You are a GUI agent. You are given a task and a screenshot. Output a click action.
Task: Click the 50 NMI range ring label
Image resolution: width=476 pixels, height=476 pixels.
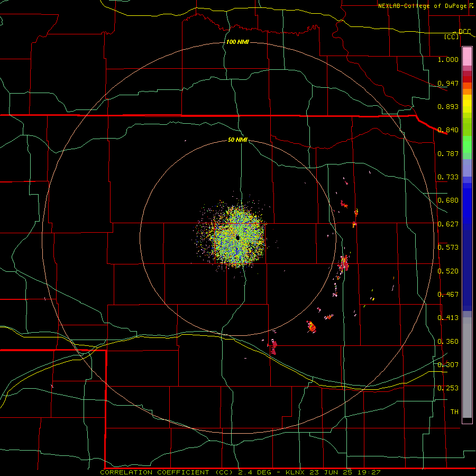pos(237,140)
